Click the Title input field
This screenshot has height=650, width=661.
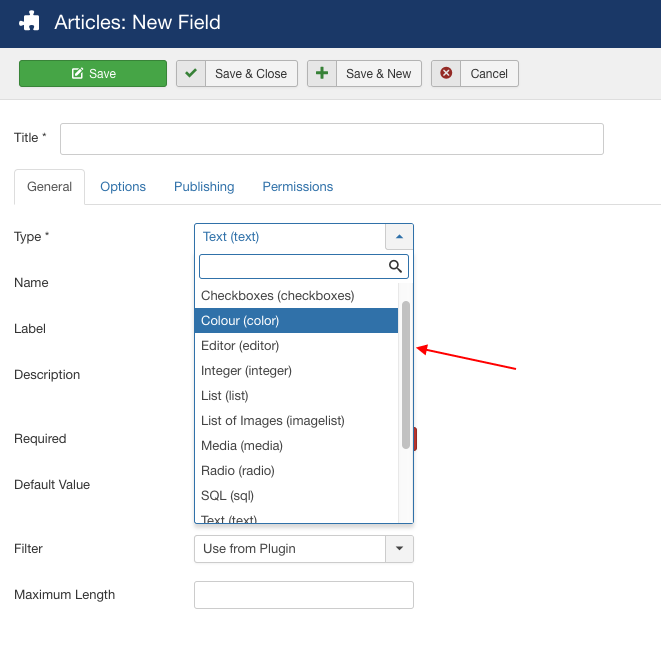(x=331, y=139)
